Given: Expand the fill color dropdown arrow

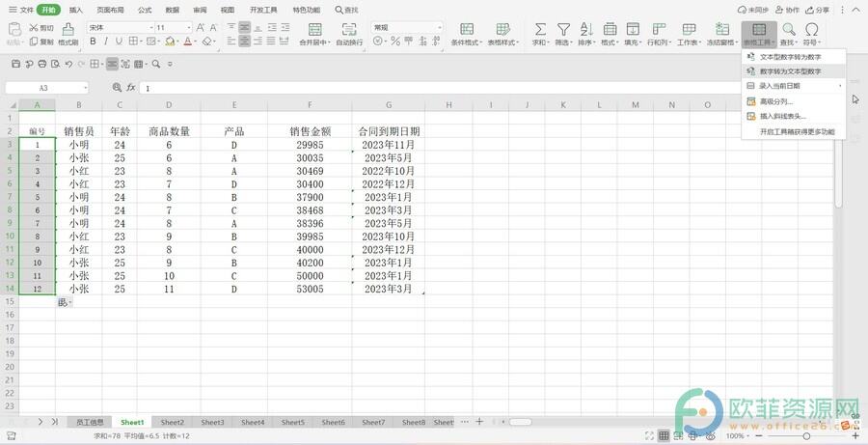Looking at the screenshot, I should [x=179, y=42].
